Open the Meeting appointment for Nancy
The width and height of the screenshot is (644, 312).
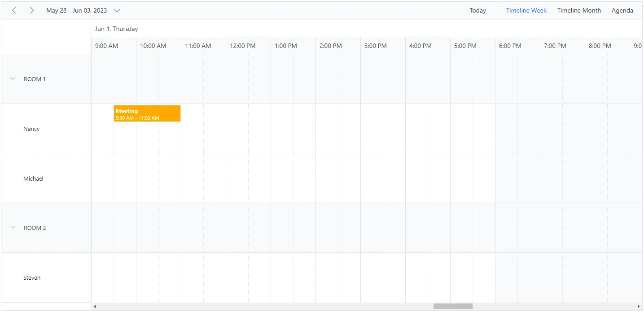(147, 113)
